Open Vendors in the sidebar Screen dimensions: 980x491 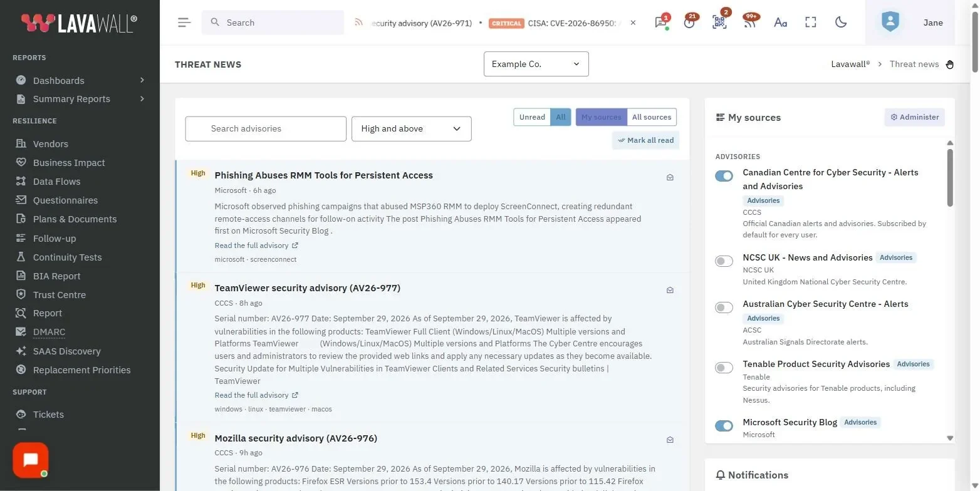point(50,143)
